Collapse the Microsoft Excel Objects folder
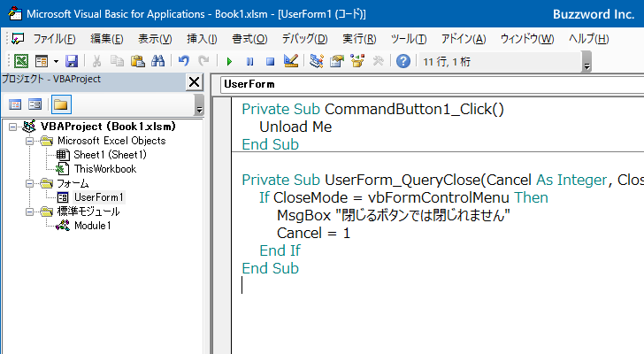Viewport: 644px width, 354px height. click(29, 141)
